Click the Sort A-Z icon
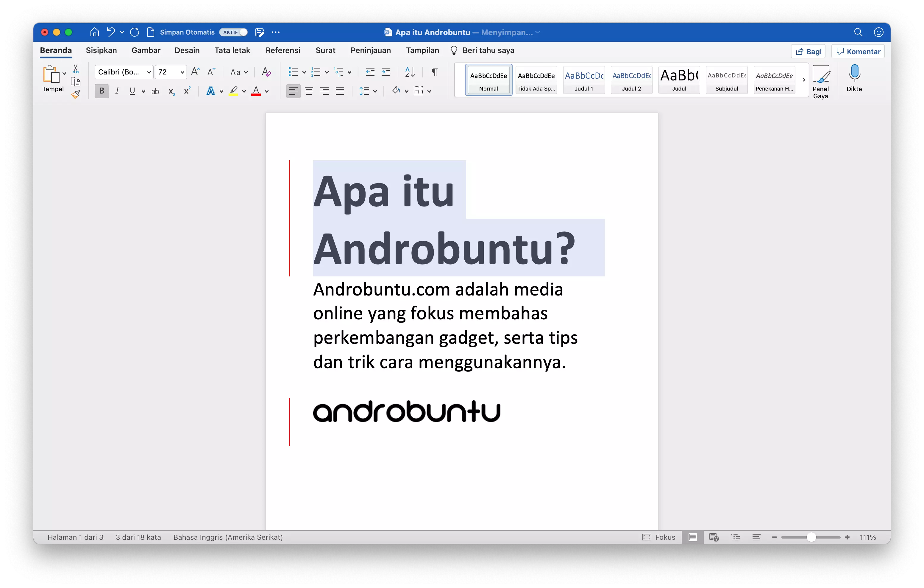 click(410, 72)
